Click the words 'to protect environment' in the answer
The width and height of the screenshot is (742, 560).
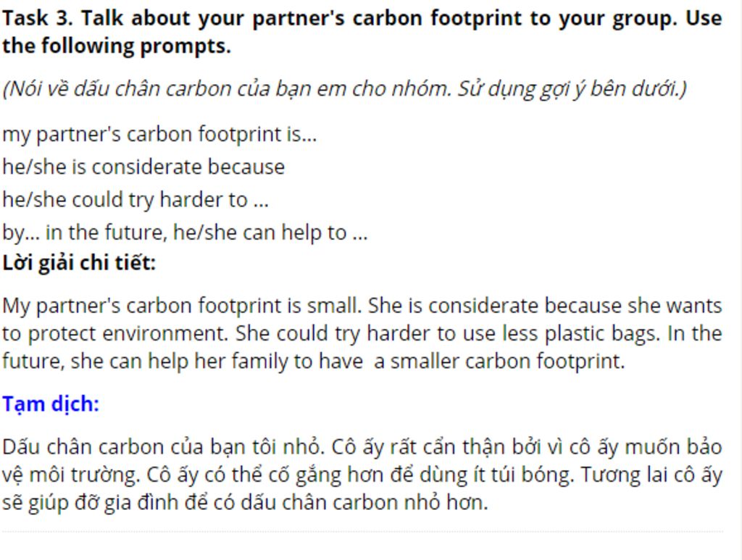pyautogui.click(x=114, y=333)
